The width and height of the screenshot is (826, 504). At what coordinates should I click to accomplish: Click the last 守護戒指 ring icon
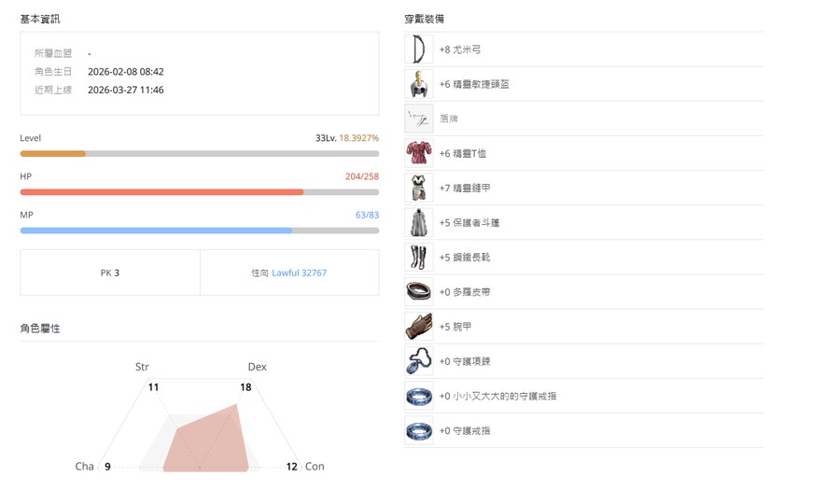418,430
